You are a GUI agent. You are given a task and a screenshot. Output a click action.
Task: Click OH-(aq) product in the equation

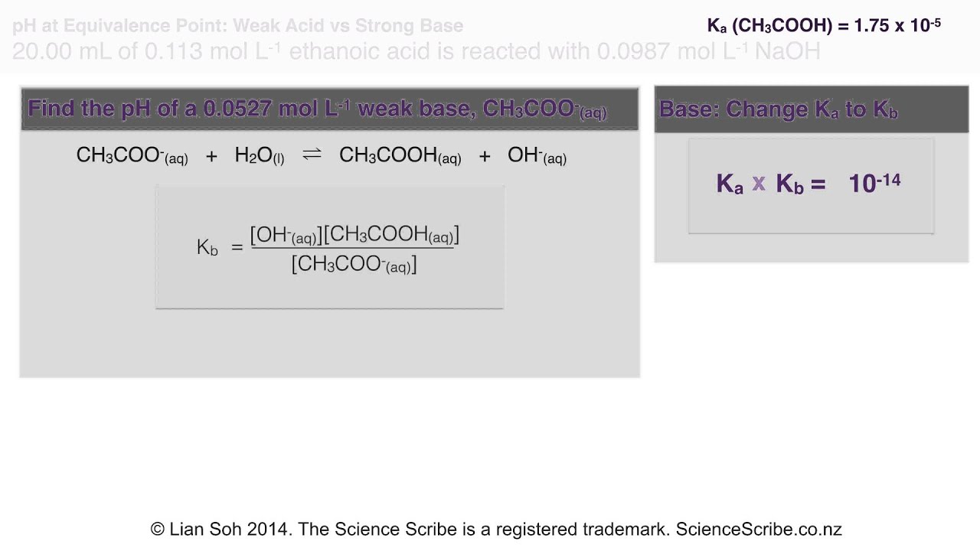pyautogui.click(x=537, y=156)
